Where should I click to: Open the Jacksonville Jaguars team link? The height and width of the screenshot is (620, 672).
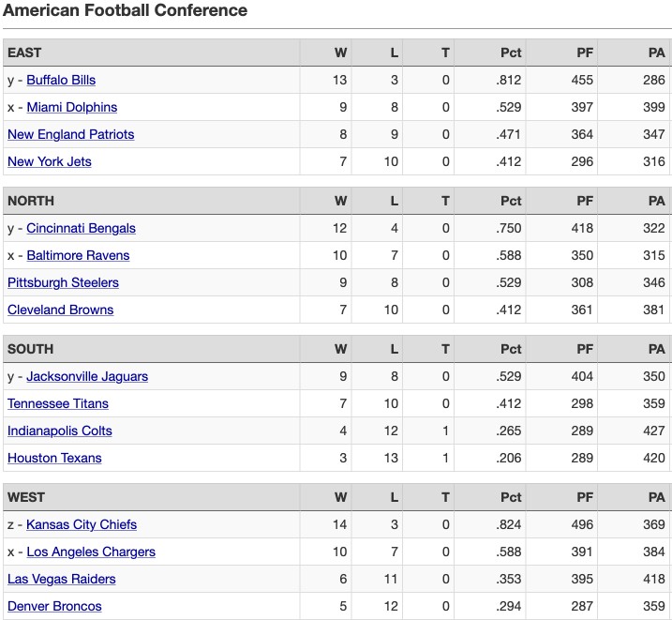[87, 376]
